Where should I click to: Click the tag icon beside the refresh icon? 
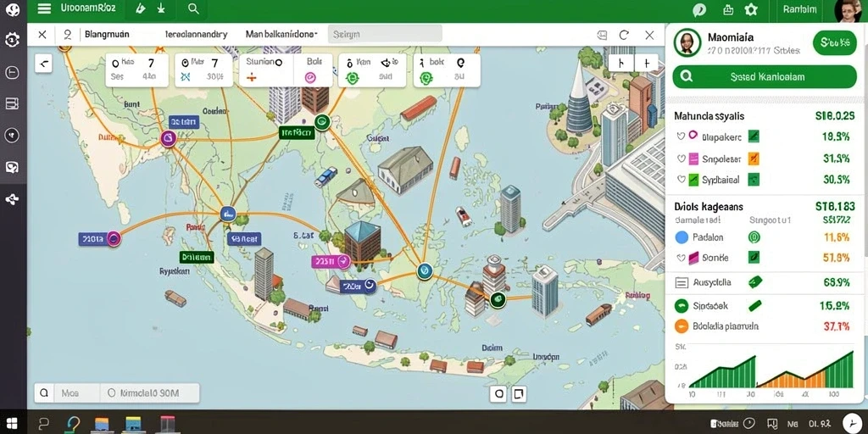tap(603, 35)
